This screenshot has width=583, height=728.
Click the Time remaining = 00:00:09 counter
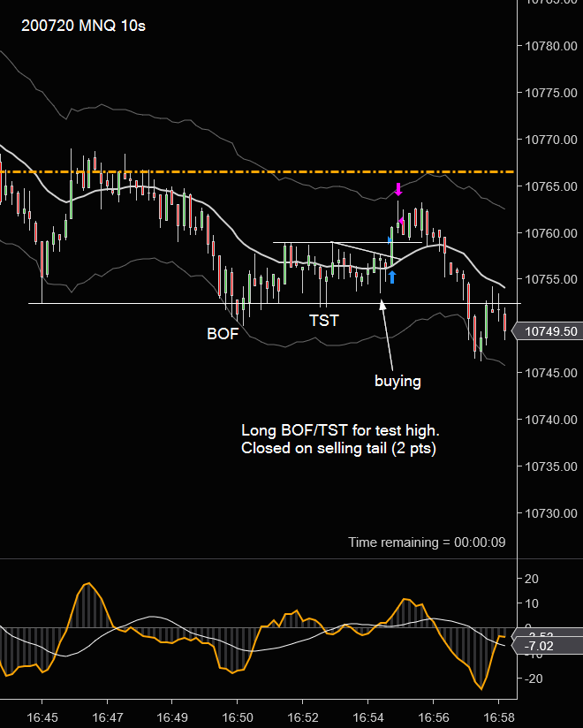pyautogui.click(x=427, y=542)
